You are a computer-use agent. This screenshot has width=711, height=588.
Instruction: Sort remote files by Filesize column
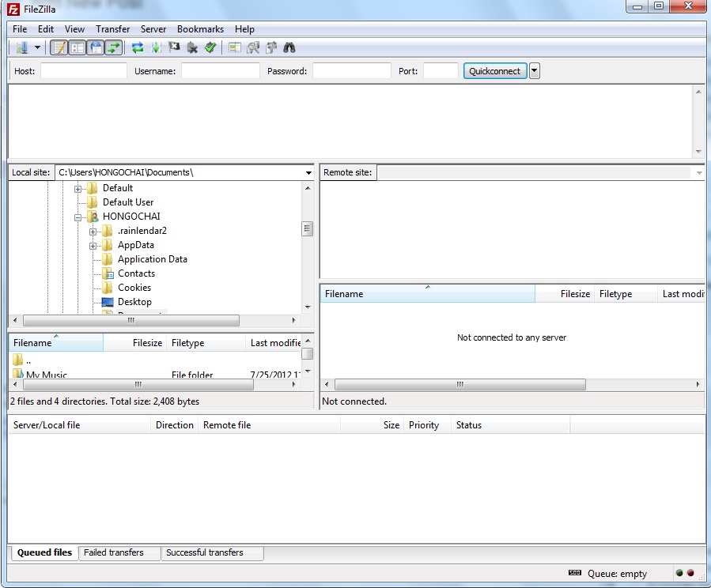click(565, 293)
